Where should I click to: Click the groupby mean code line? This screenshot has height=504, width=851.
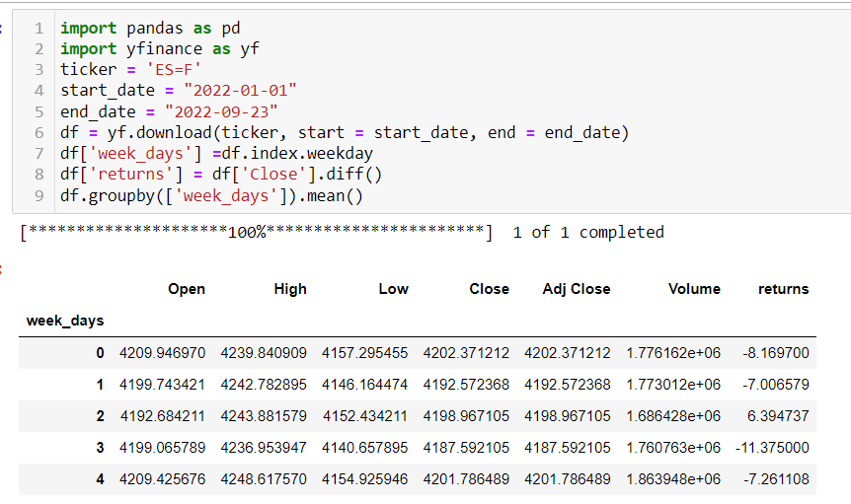(x=211, y=195)
